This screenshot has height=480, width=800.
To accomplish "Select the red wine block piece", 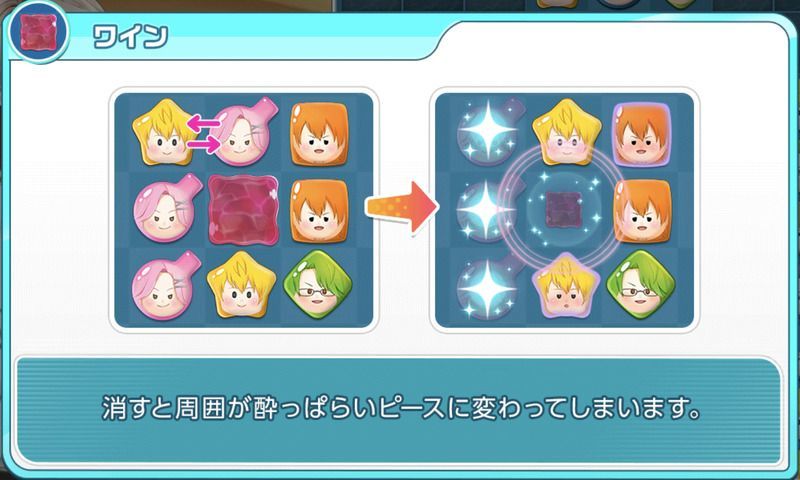I will tap(243, 209).
